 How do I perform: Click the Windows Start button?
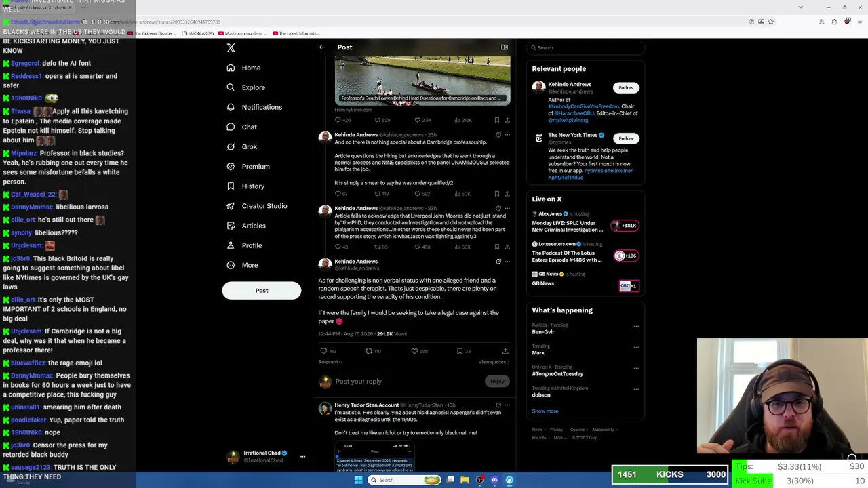point(358,480)
